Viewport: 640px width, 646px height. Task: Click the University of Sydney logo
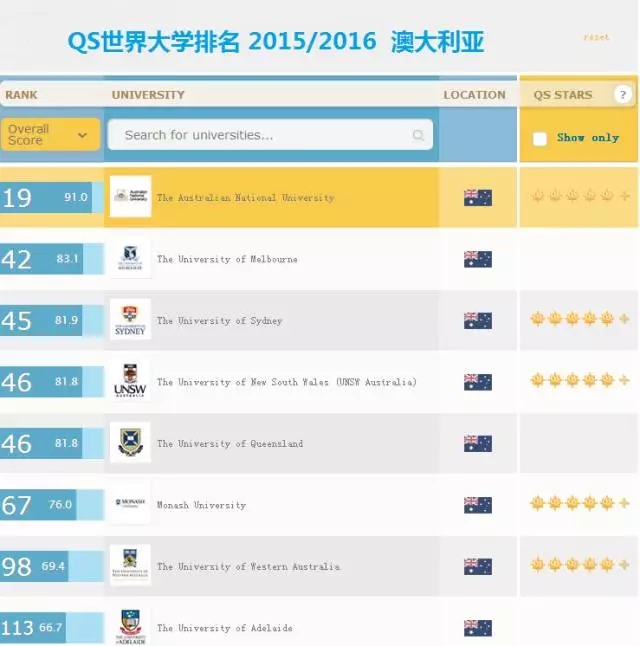tap(131, 319)
